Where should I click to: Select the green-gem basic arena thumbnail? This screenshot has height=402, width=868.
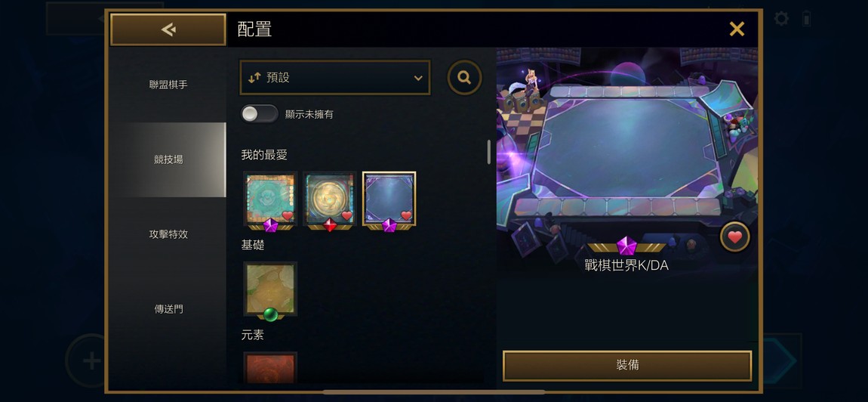270,289
